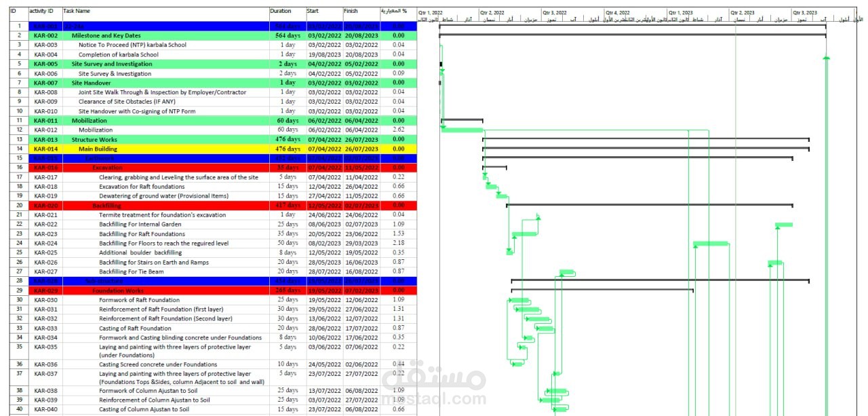Select 'Dewatering of ground water (Provisional Items)'
The image size is (868, 416).
point(164,196)
